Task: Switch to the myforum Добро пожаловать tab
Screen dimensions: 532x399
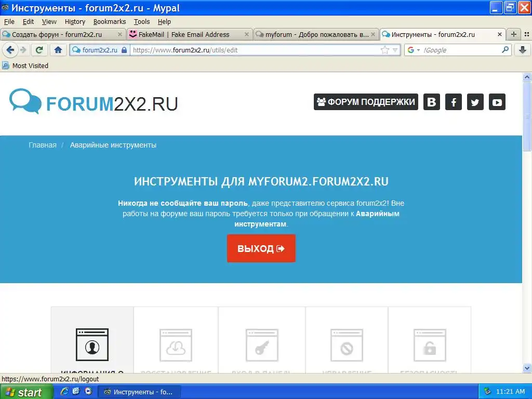Action: 316,35
